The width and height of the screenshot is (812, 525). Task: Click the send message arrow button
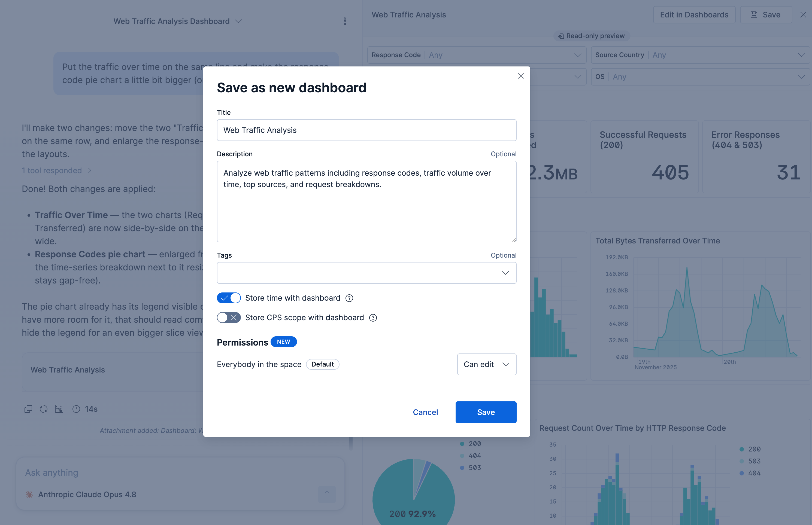tap(327, 494)
